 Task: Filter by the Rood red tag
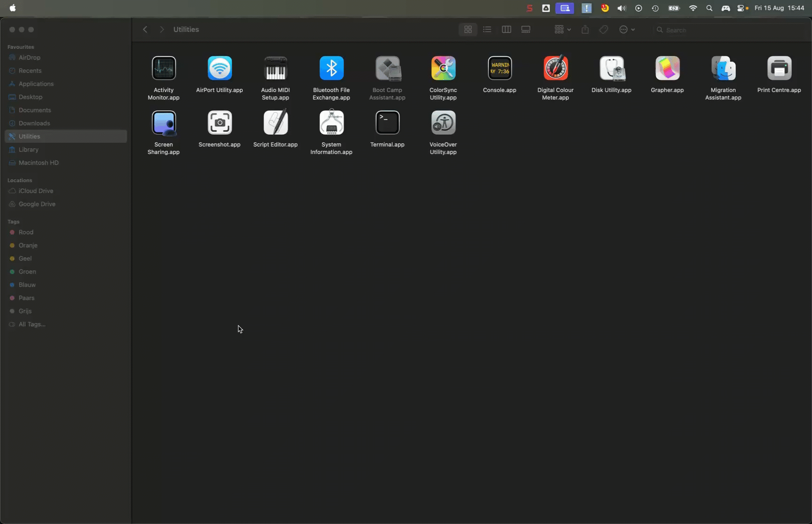point(66,232)
